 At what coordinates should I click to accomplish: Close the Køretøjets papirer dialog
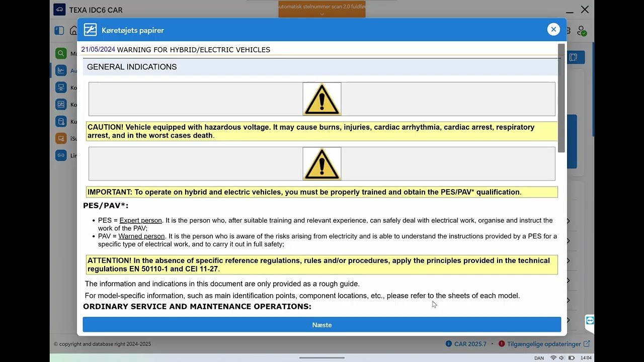(x=553, y=30)
